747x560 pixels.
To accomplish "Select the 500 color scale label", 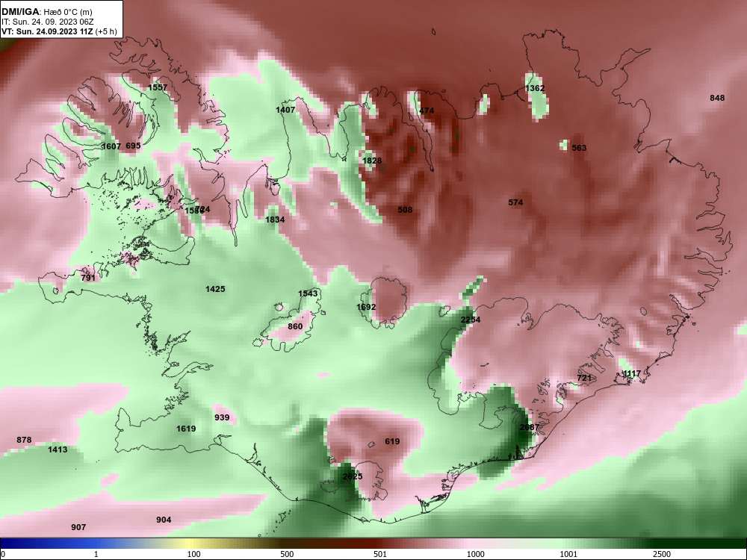I will 288,554.
